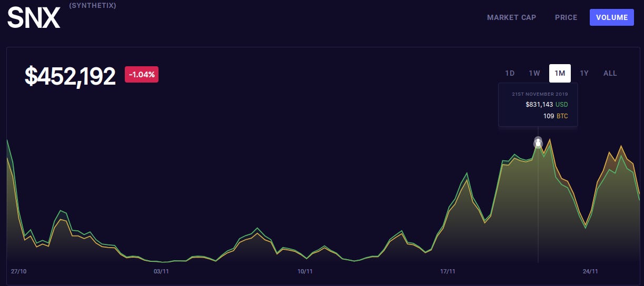Screen dimensions: 644x286
Task: Click the 27/10 axis date label
Action: click(18, 271)
